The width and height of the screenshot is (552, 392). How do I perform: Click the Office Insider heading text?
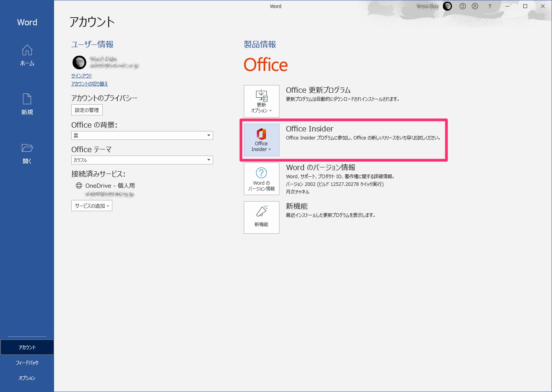pos(310,129)
